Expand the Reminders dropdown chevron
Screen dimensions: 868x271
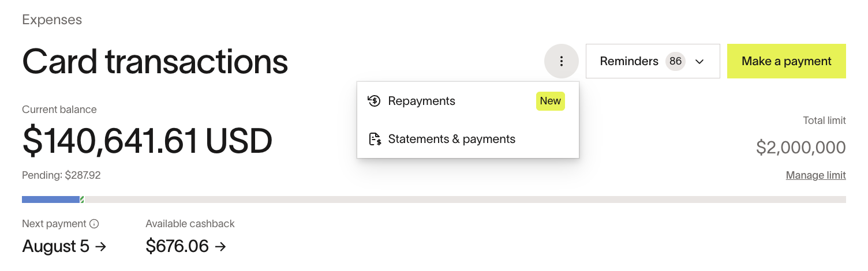(x=699, y=62)
